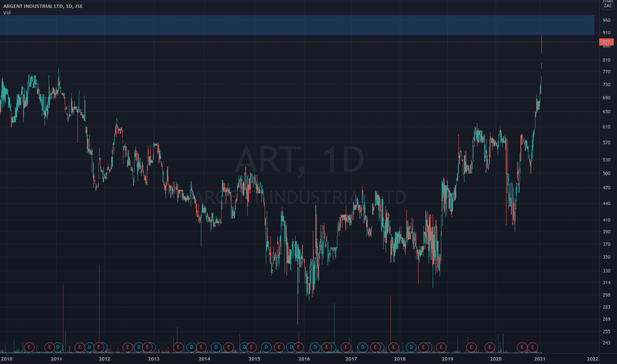Click the 770 price axis label

pos(606,72)
